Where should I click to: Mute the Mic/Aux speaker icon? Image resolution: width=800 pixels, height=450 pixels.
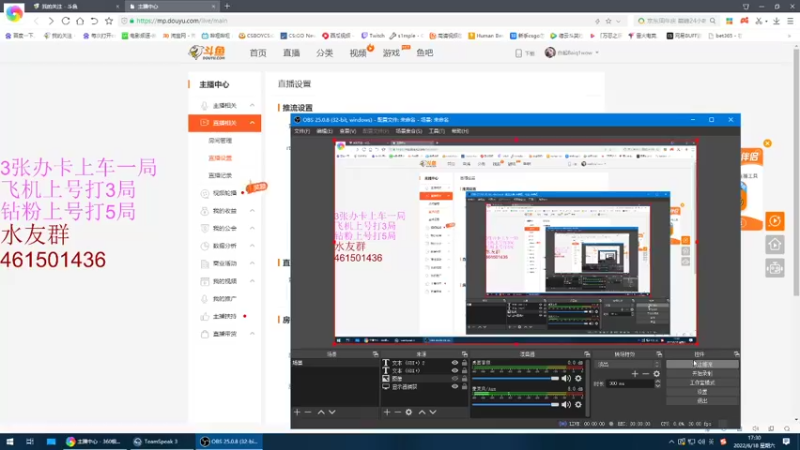point(566,405)
